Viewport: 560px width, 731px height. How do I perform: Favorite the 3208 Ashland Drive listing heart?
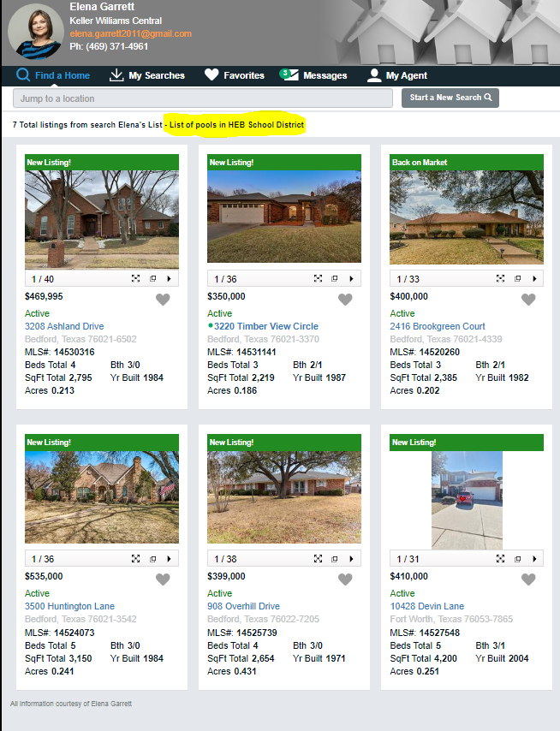coord(163,300)
